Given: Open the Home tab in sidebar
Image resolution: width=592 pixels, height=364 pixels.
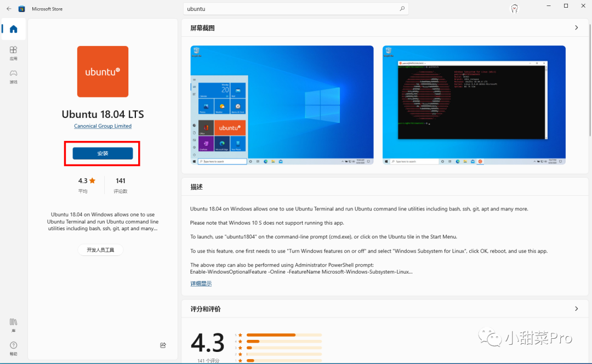Looking at the screenshot, I should tap(14, 29).
